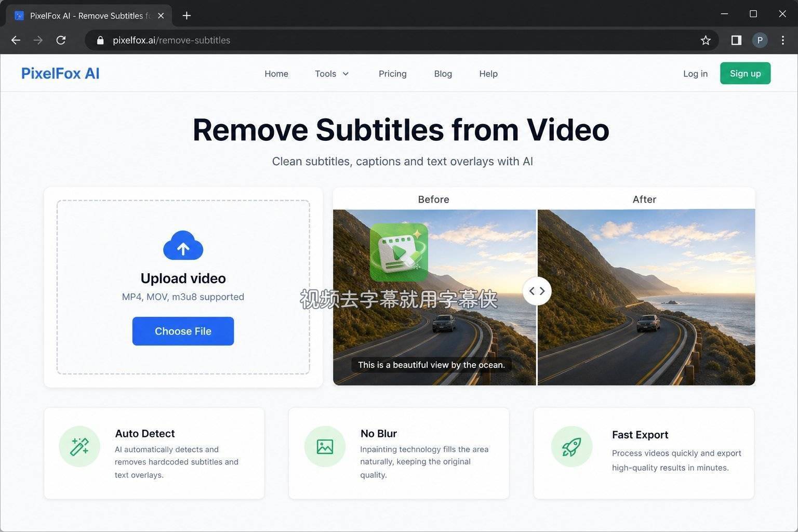
Task: Click the Fast Export rocket icon
Action: tap(571, 446)
